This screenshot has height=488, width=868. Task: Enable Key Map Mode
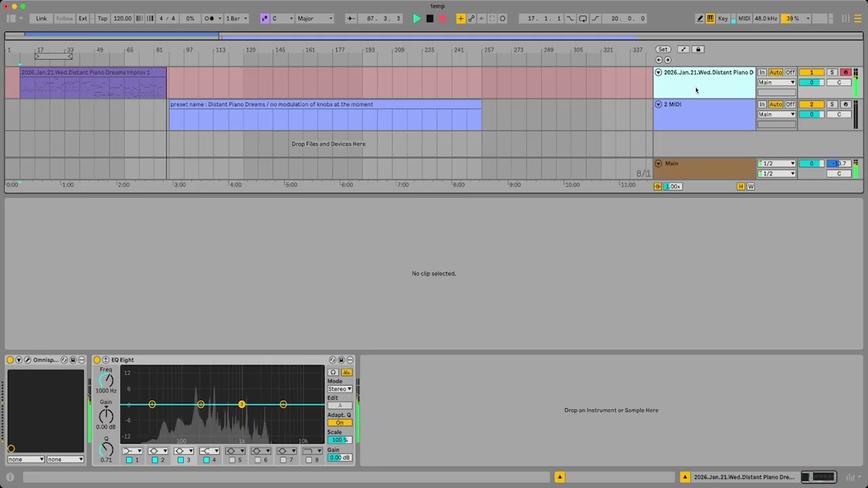pyautogui.click(x=723, y=18)
